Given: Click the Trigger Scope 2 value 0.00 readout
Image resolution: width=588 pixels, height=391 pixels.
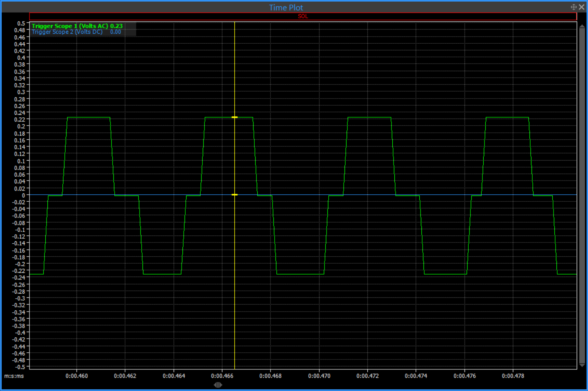Looking at the screenshot, I should [116, 32].
